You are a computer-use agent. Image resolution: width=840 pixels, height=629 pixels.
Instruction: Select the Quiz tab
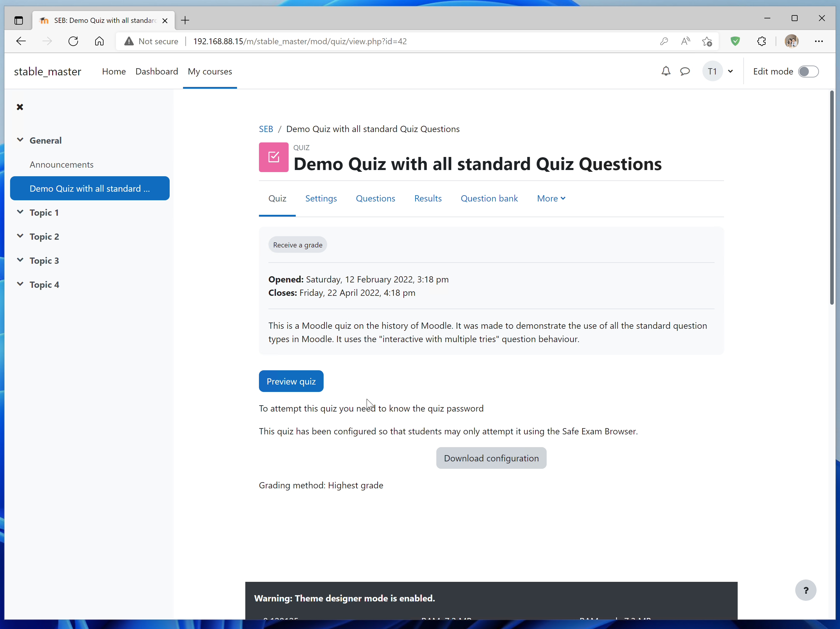[277, 198]
